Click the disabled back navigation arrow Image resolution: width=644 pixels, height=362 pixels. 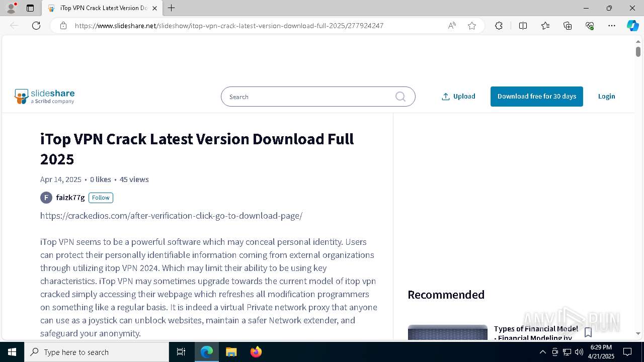pos(14,26)
